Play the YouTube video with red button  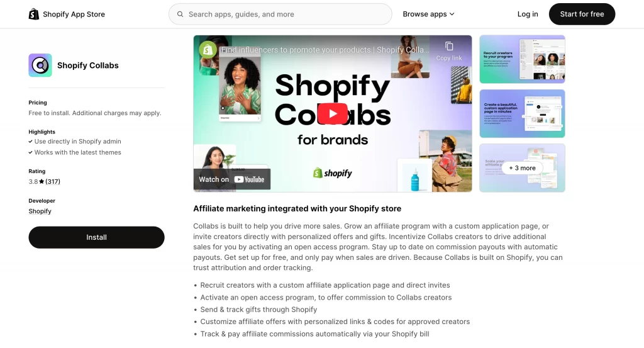(x=332, y=114)
